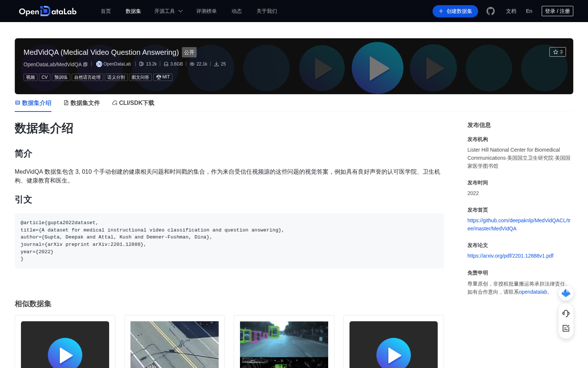Select the 3.6GB storage size stat
Viewport: 588px width, 368px height.
pyautogui.click(x=173, y=64)
